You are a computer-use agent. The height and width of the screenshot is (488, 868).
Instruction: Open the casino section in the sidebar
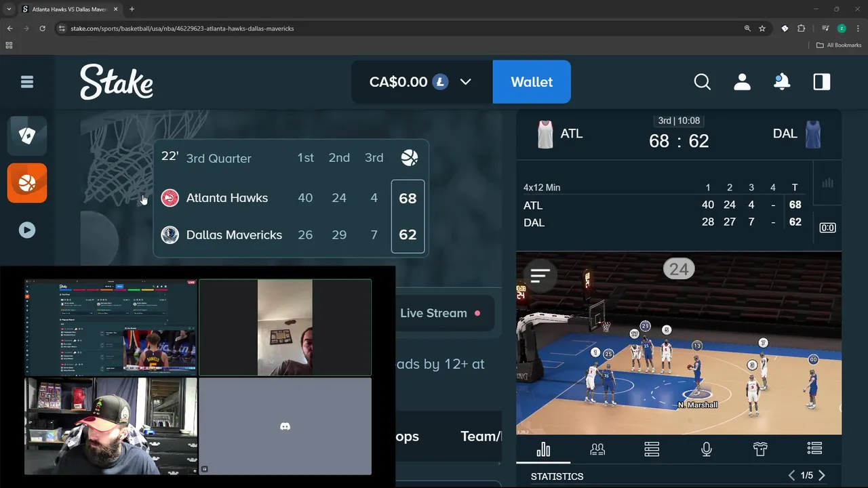27,136
